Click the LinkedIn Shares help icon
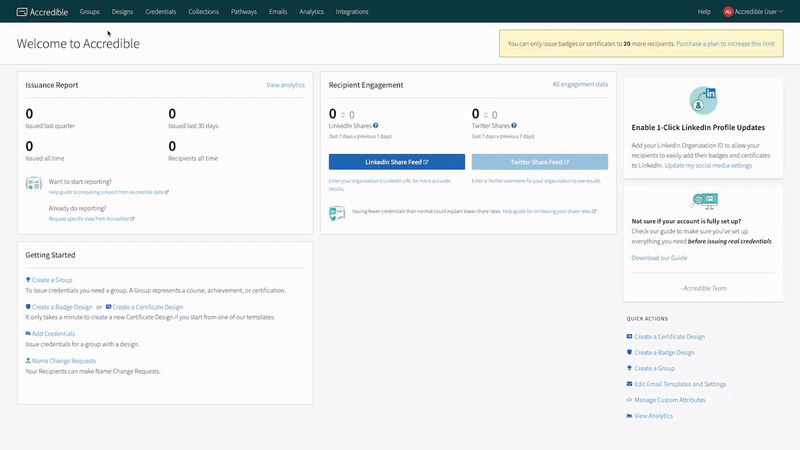This screenshot has width=800, height=450. [x=376, y=126]
